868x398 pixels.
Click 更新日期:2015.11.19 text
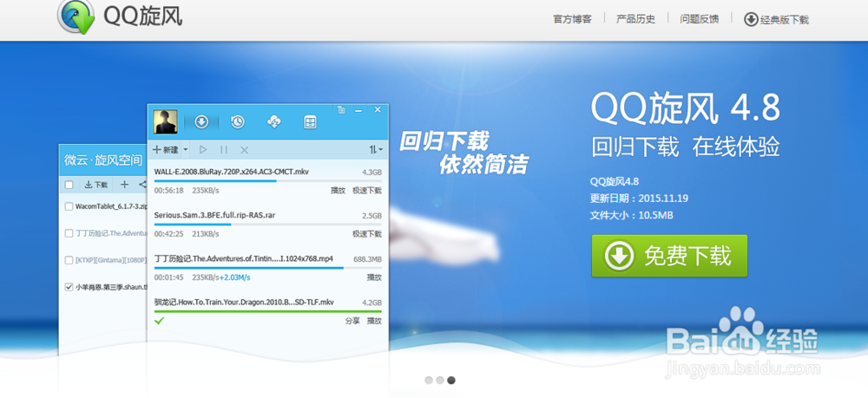(640, 199)
